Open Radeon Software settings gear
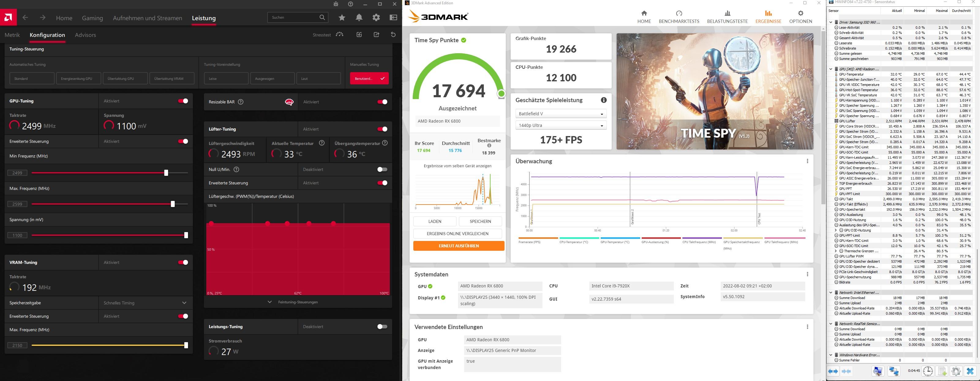The width and height of the screenshot is (980, 381). tap(376, 17)
